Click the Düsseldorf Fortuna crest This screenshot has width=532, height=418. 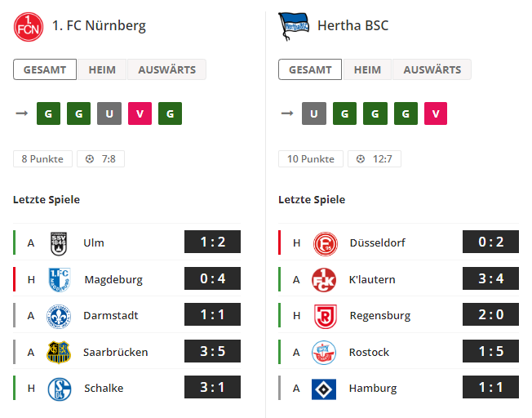tap(325, 243)
